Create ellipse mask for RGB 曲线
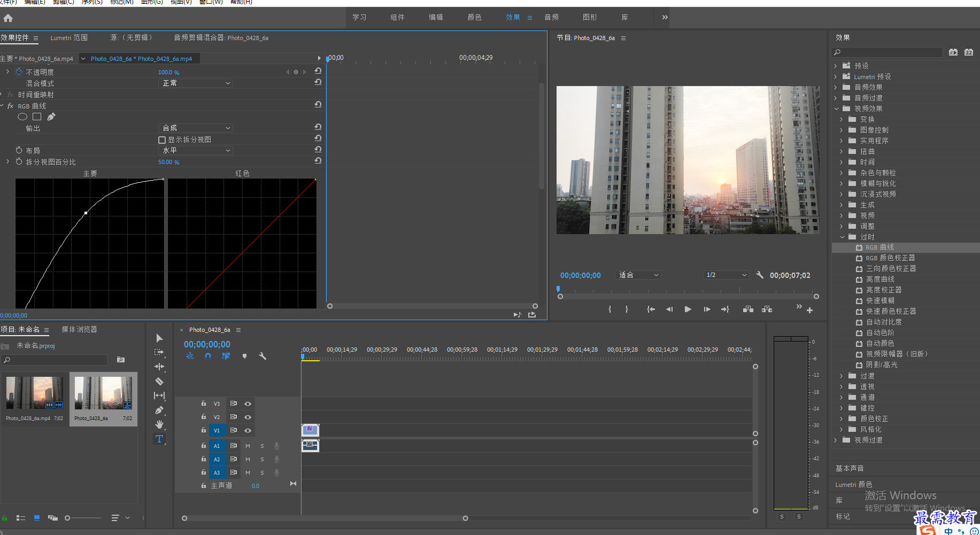 pyautogui.click(x=22, y=117)
